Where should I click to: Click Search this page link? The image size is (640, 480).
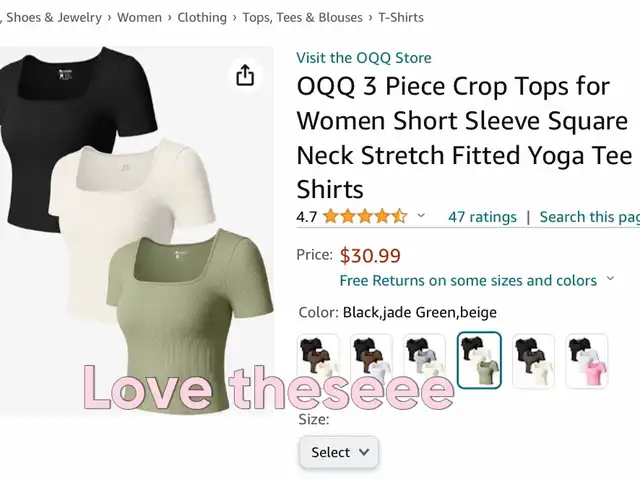click(589, 217)
